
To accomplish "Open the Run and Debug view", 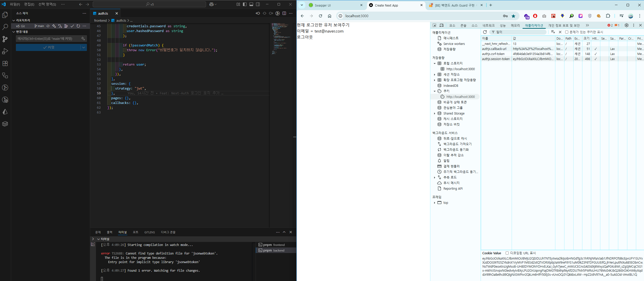I will pyautogui.click(x=5, y=51).
